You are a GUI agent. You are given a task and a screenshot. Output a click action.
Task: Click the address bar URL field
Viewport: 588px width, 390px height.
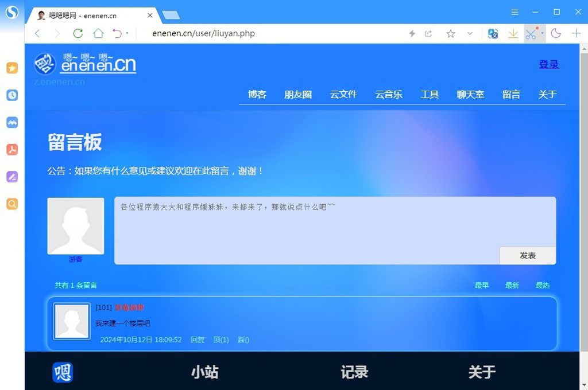[x=274, y=33]
